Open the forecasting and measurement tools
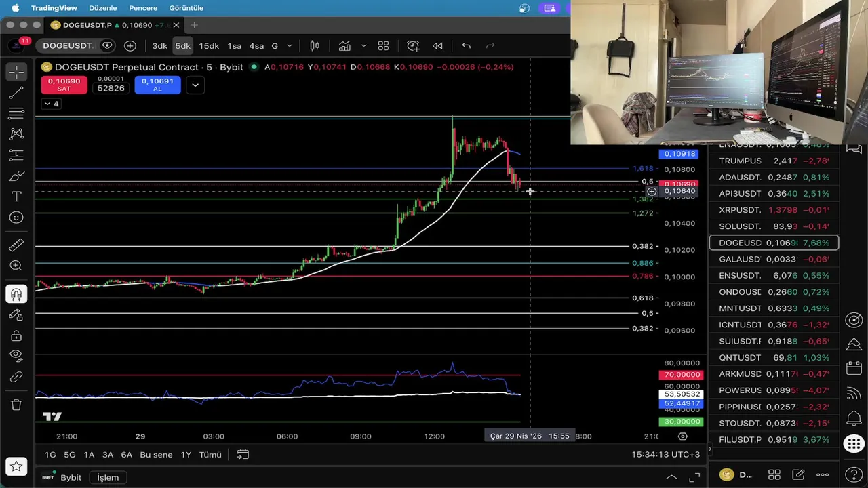Screen dimensions: 868x488 pos(16,155)
